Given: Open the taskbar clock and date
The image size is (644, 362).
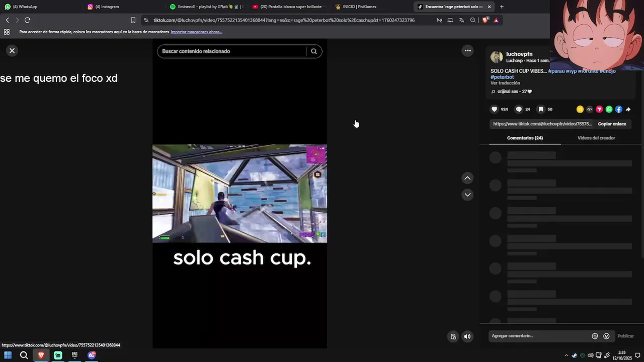Looking at the screenshot, I should point(622,355).
